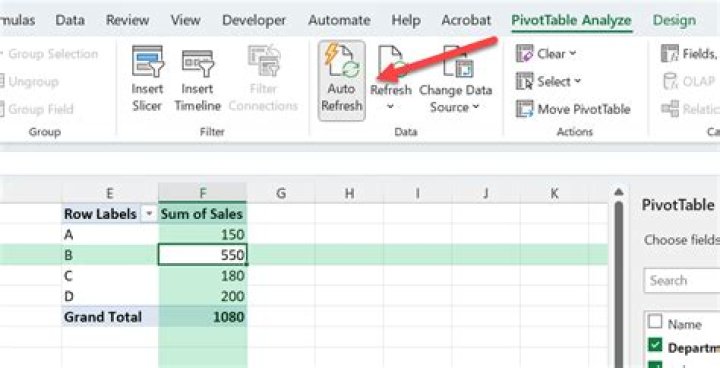Open the Select dropdown
Screen dimensions: 720x368
click(549, 82)
